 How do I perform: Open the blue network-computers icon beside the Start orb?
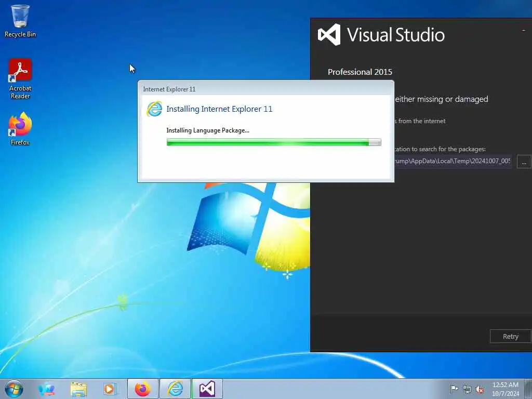coord(46,389)
